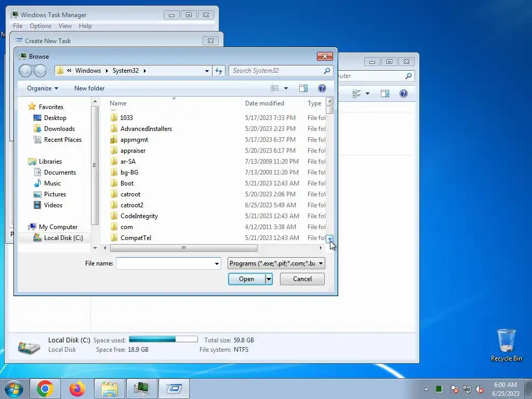This screenshot has height=399, width=532.
Task: Open the Options menu in Task Manager
Action: pyautogui.click(x=41, y=26)
